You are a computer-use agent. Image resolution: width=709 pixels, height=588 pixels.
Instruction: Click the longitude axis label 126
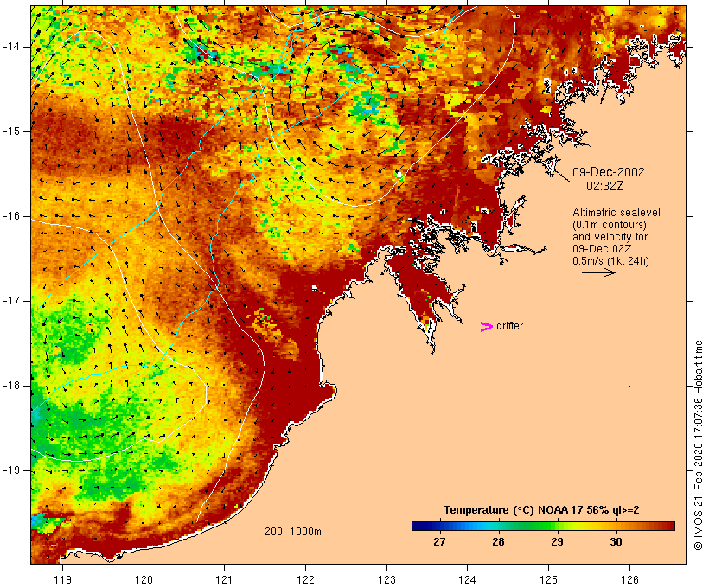(629, 579)
